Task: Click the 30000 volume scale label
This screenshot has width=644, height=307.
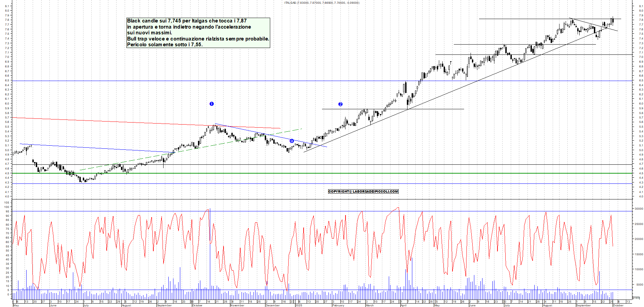Action: (639, 209)
